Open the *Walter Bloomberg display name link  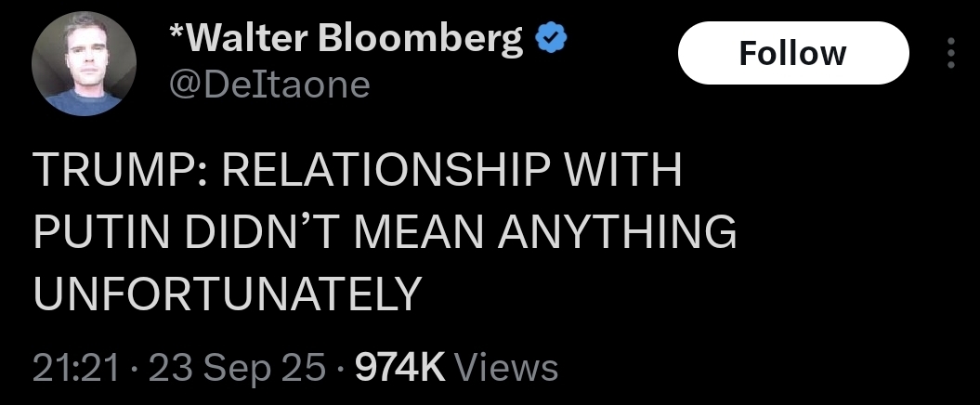(346, 39)
